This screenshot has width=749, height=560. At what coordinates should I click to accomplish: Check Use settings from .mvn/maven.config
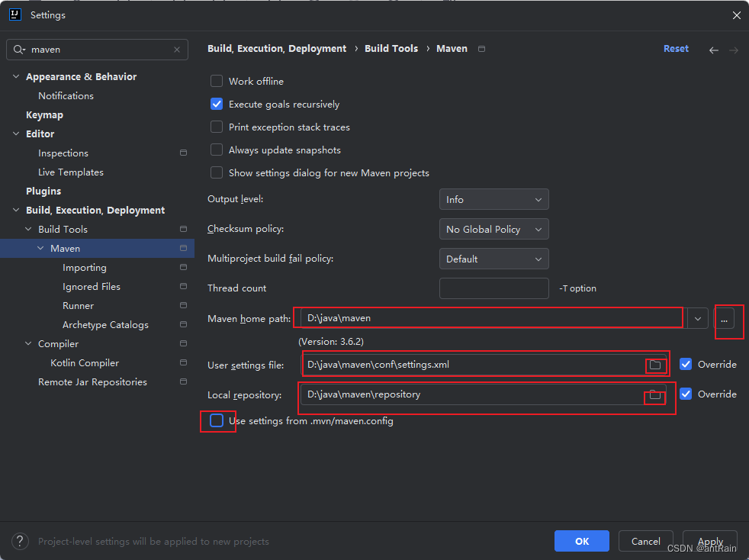217,421
